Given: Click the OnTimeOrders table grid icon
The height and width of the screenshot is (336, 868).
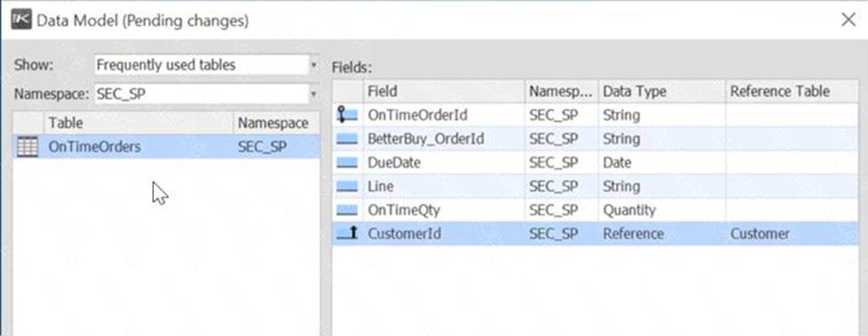Looking at the screenshot, I should (x=28, y=147).
